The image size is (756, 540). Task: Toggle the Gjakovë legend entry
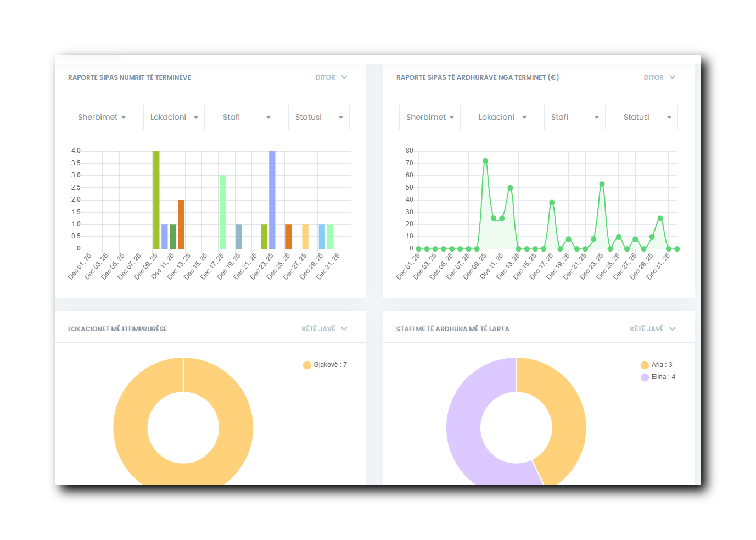tap(325, 365)
